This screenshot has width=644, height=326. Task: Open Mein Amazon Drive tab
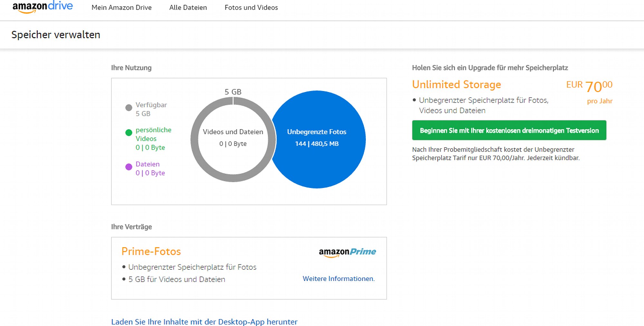[121, 7]
